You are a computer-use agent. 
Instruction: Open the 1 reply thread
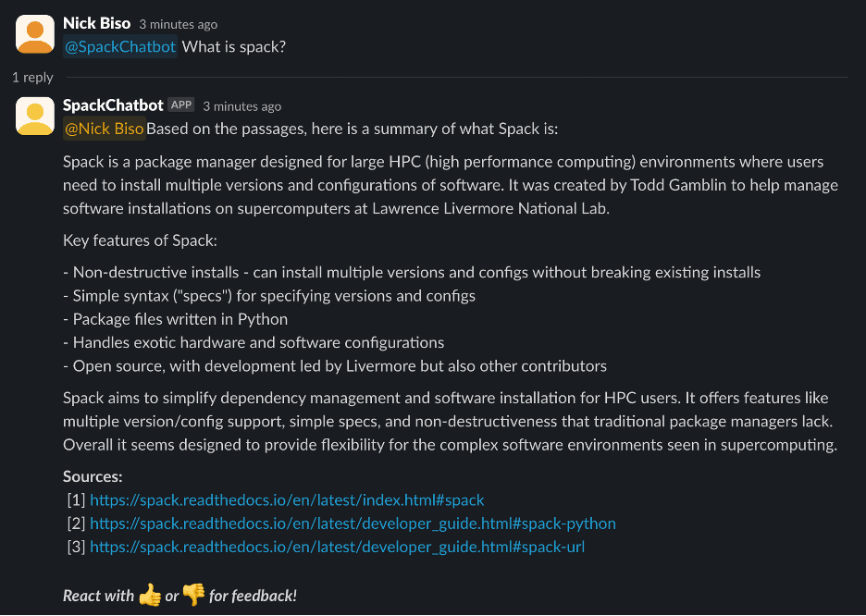[x=32, y=77]
